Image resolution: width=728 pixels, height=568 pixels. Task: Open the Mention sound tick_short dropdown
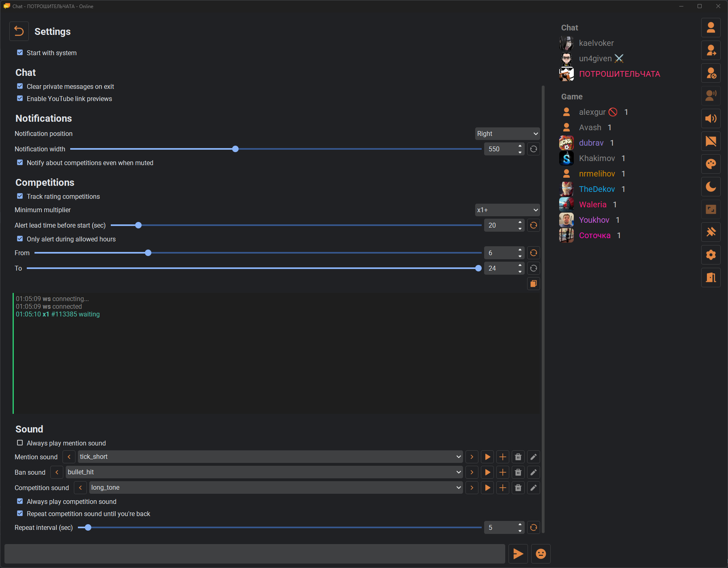270,457
